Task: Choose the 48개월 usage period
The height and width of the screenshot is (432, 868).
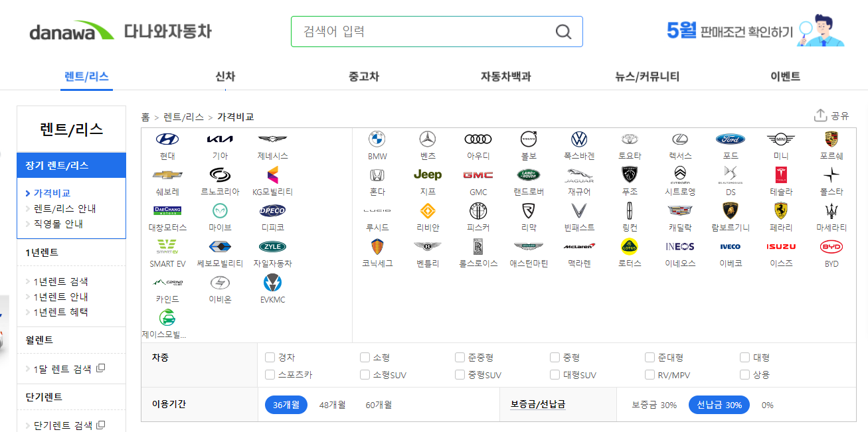Action: (x=332, y=405)
